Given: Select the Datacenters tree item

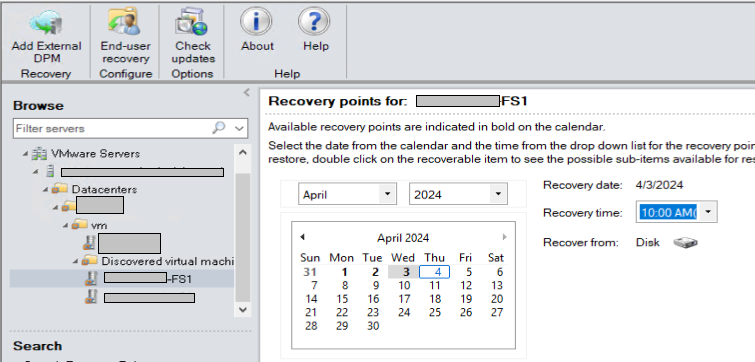Looking at the screenshot, I should 104,189.
